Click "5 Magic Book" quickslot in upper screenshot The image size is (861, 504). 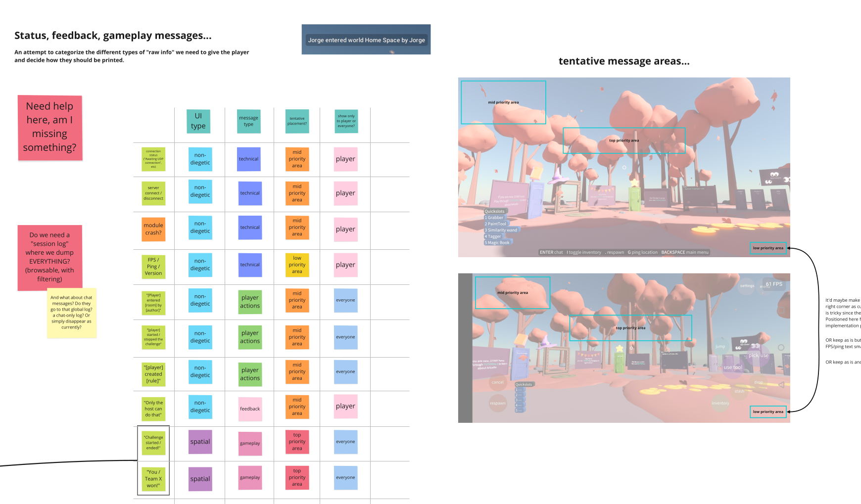pyautogui.click(x=497, y=243)
